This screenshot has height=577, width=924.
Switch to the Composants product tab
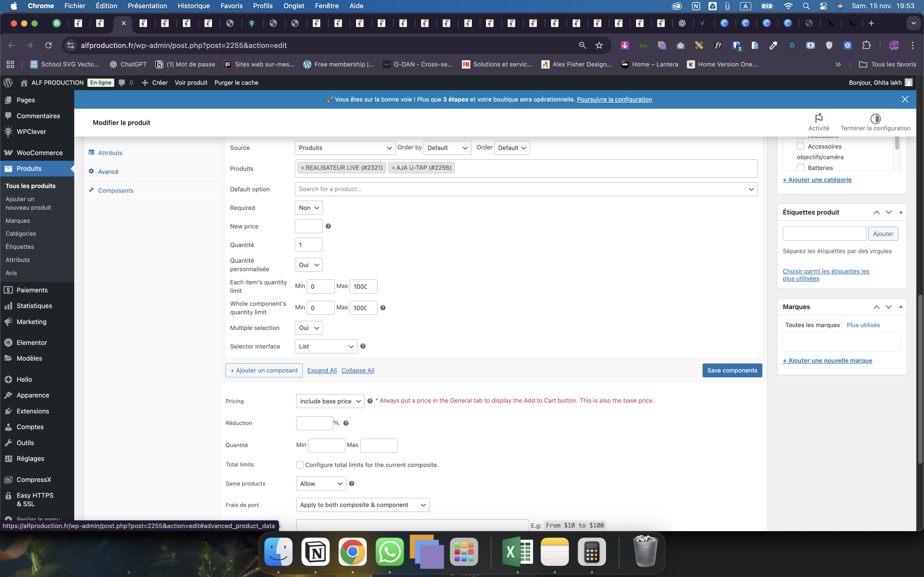point(115,190)
